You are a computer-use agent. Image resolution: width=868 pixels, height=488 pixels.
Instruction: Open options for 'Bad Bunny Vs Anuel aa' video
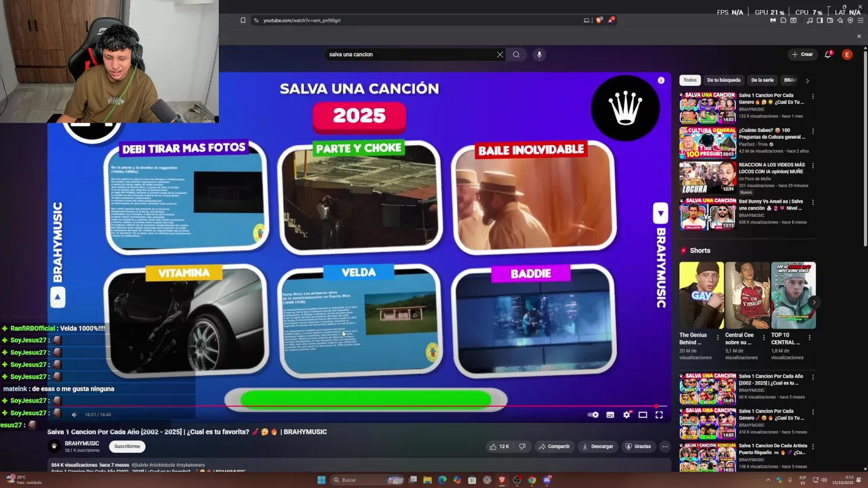[x=812, y=202]
